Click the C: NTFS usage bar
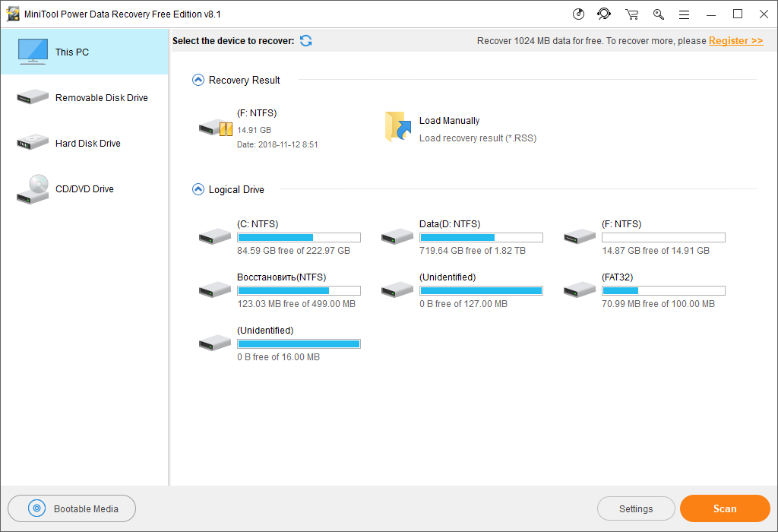Screen dimensions: 778x532 pyautogui.click(x=299, y=238)
